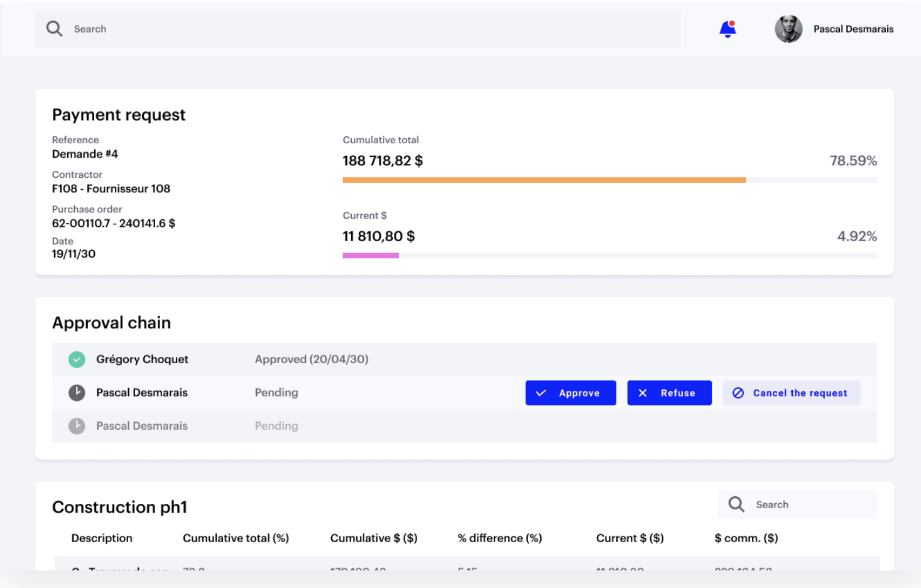Click the orange cumulative total progress bar
921x588 pixels.
(x=543, y=180)
